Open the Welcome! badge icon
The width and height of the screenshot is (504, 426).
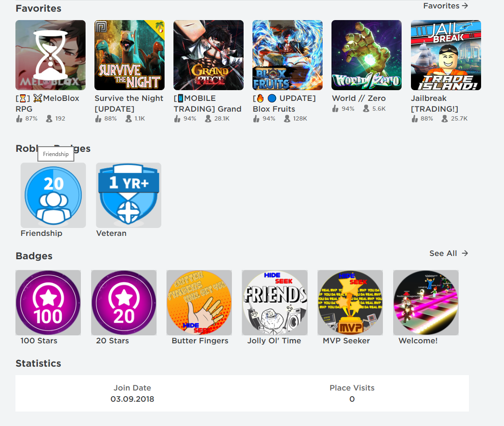click(426, 303)
